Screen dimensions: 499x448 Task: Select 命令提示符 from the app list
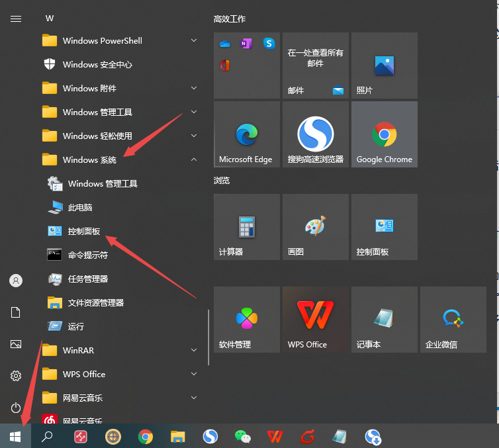(87, 255)
